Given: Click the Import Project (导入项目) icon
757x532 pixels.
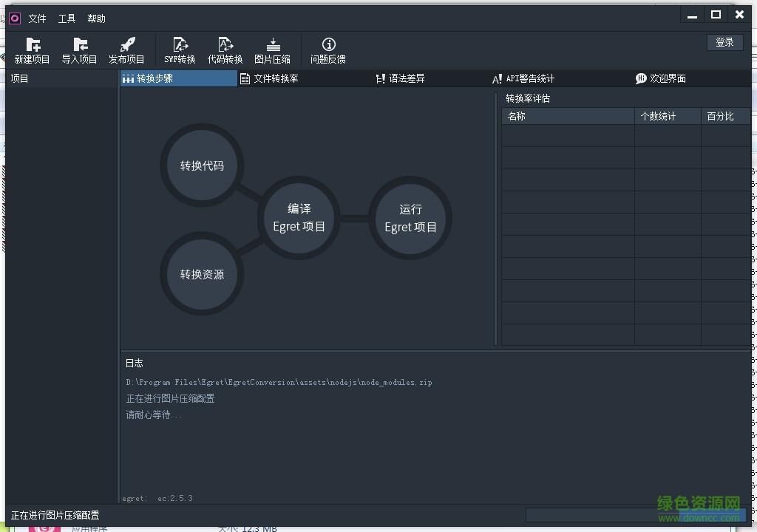Looking at the screenshot, I should (80, 46).
